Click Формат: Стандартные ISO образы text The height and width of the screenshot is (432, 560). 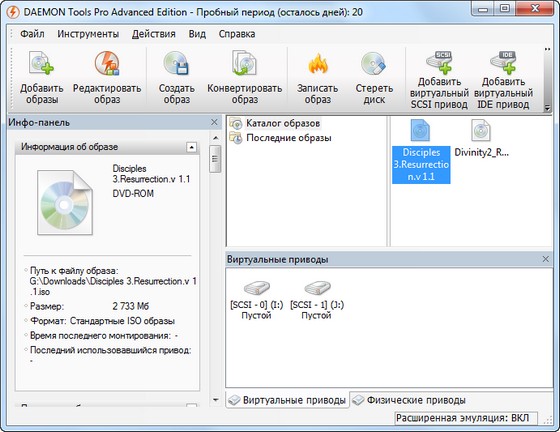102,321
